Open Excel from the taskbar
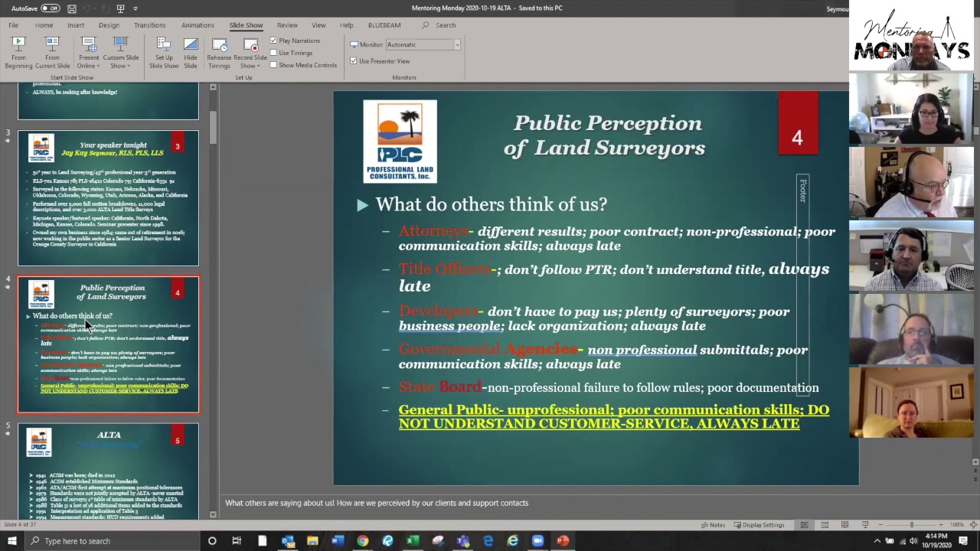The width and height of the screenshot is (980, 551). 412,541
